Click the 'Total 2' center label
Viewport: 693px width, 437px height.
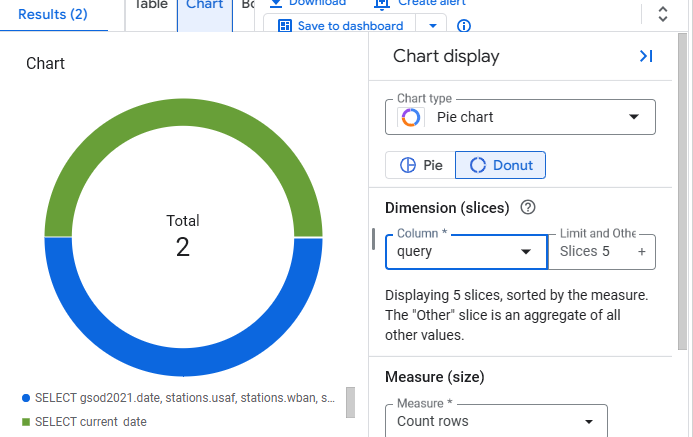[183, 236]
